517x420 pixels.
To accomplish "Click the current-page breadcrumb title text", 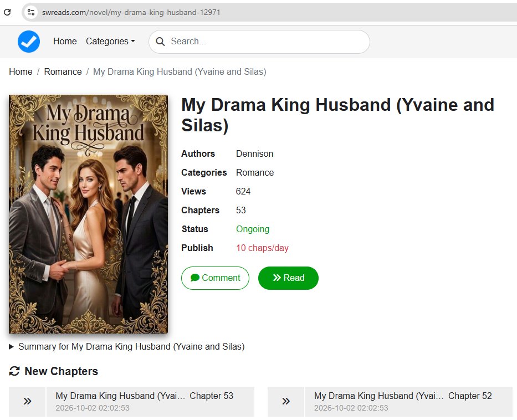I will (180, 72).
